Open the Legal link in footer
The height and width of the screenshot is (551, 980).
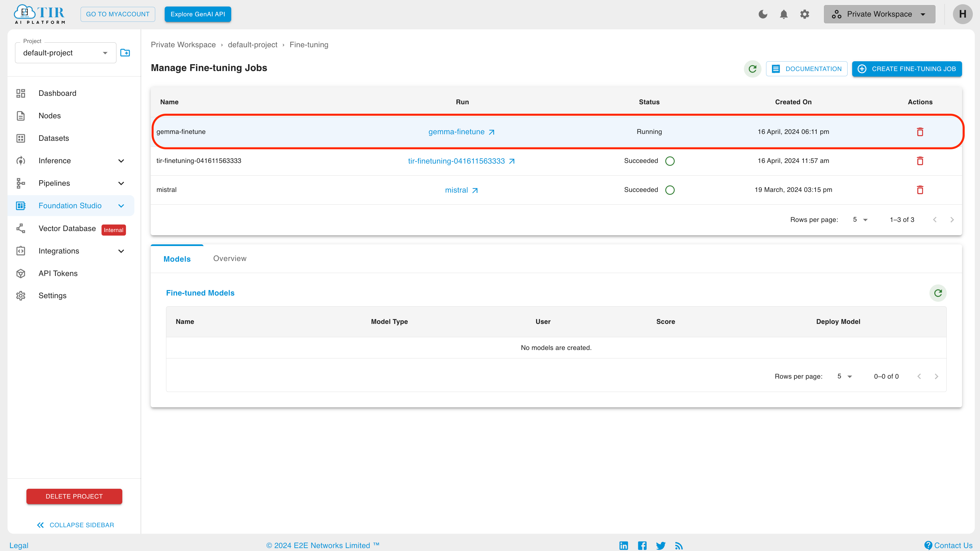point(19,545)
